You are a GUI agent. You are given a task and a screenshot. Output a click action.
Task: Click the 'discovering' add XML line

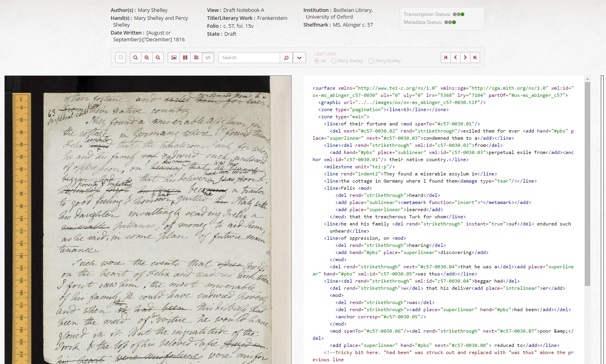coord(412,252)
